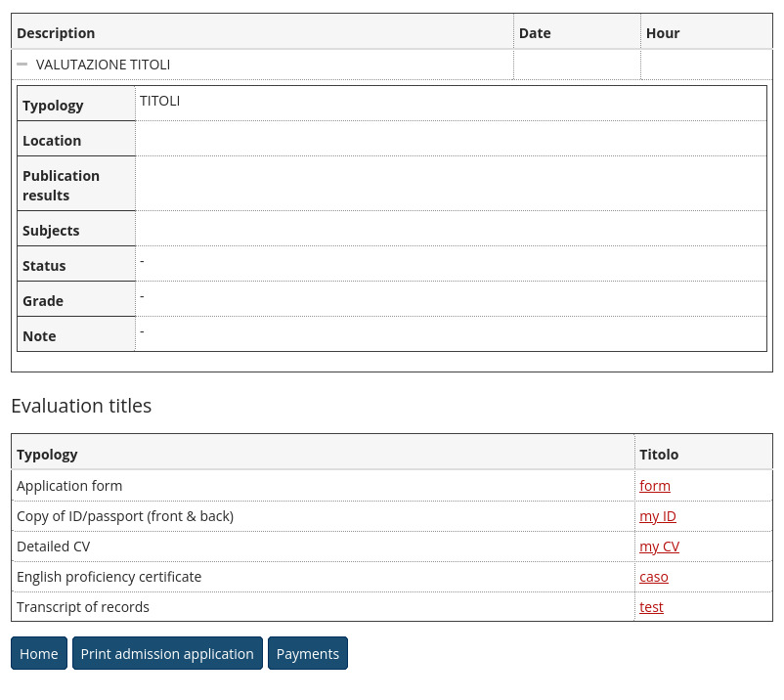Click the Date column header
The height and width of the screenshot is (700, 784).
click(x=535, y=33)
